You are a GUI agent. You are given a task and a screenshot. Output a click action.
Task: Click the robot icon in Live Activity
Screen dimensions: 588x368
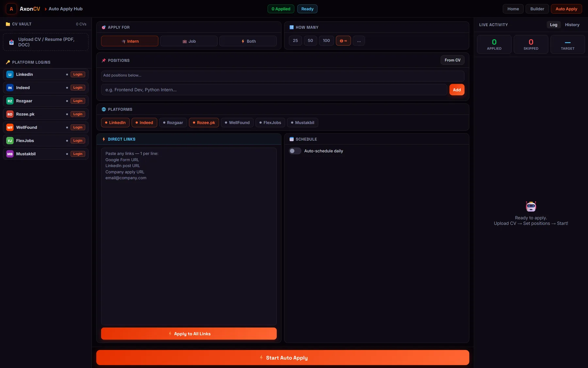(531, 206)
